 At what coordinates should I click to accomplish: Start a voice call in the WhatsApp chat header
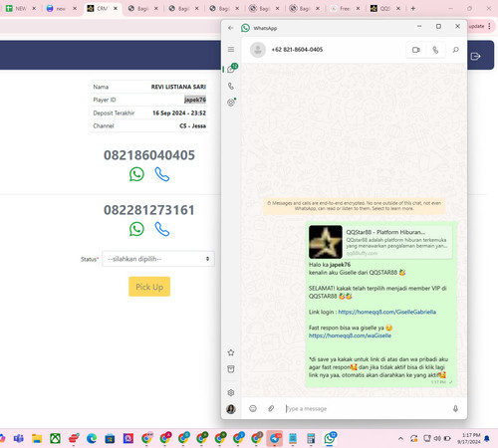click(435, 50)
